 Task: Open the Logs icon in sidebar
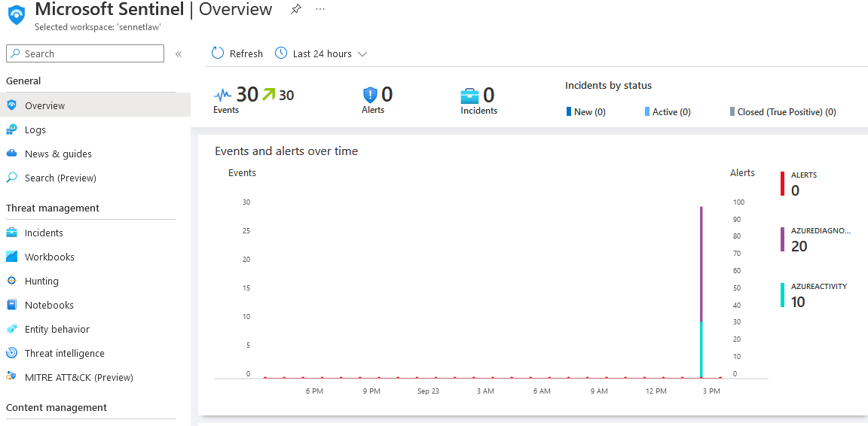pyautogui.click(x=11, y=129)
